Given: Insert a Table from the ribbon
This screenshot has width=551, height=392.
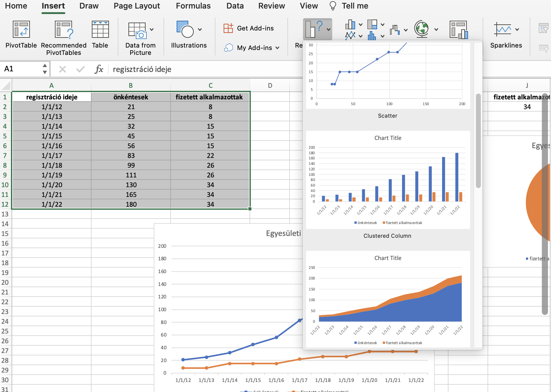Looking at the screenshot, I should (x=100, y=30).
